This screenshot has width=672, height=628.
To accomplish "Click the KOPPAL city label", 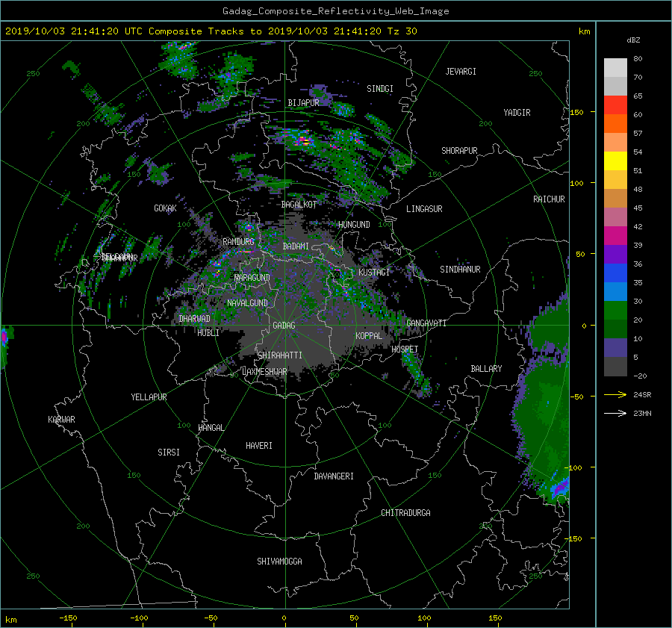I will [369, 336].
